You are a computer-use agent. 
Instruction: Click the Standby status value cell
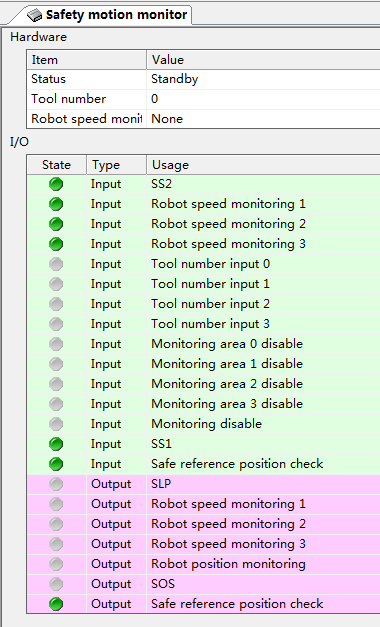[x=263, y=79]
